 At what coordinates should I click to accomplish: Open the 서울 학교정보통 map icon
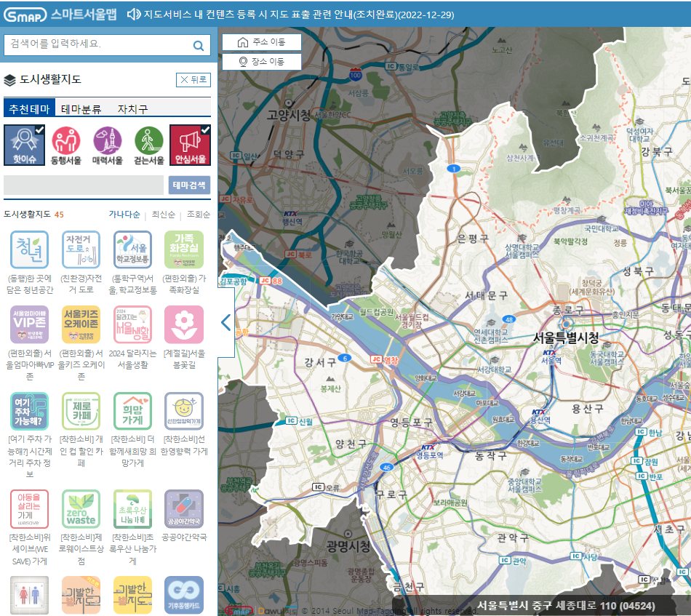(132, 249)
